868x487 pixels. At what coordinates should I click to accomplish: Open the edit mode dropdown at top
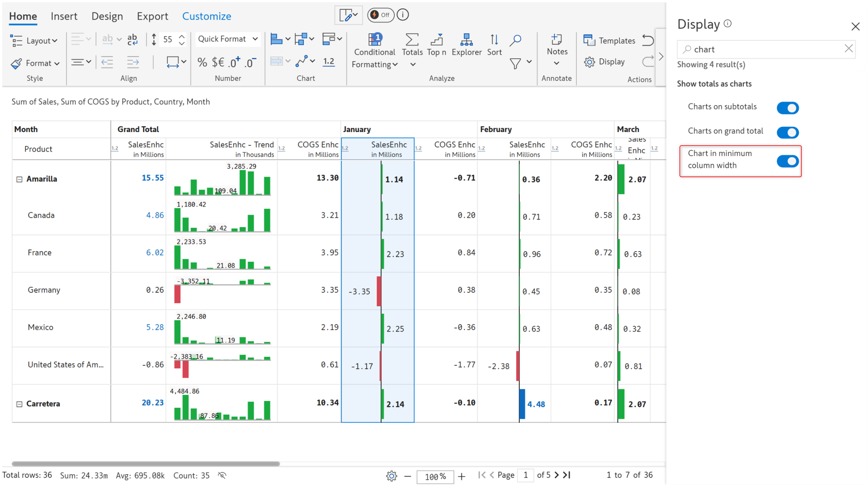click(348, 15)
